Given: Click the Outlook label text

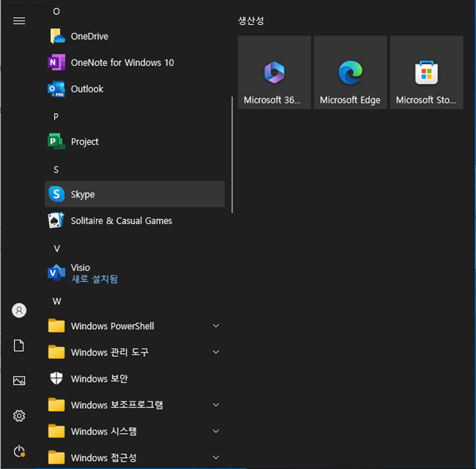Looking at the screenshot, I should (87, 89).
